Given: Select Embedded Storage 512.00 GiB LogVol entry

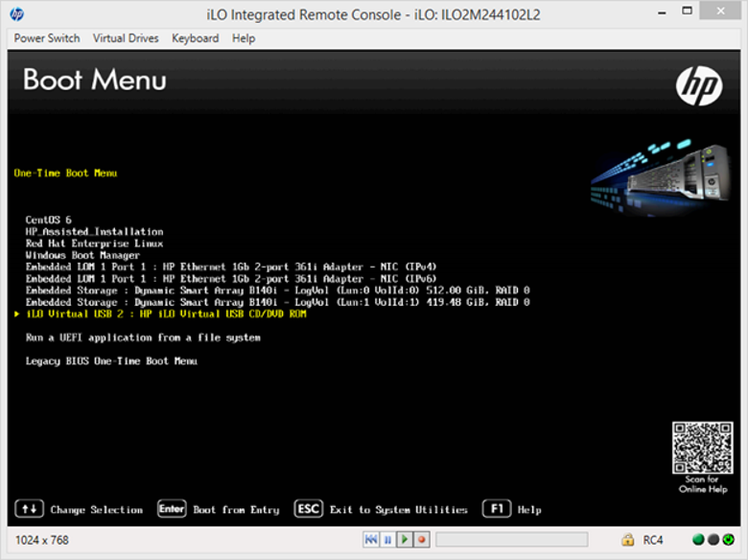Looking at the screenshot, I should click(278, 291).
